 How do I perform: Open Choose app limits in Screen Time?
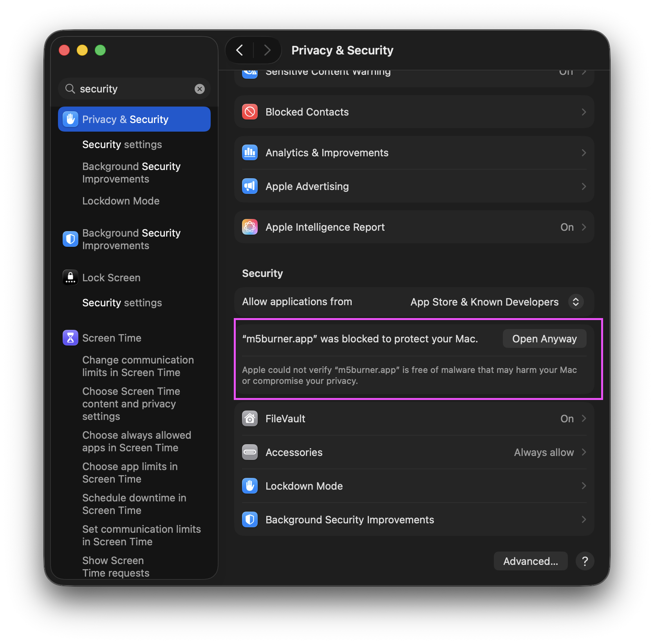130,473
